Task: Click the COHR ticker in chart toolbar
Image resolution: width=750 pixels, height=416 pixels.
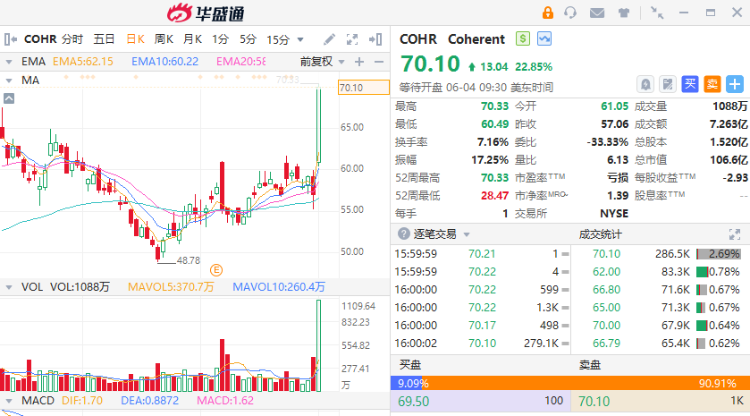Action: tap(41, 39)
